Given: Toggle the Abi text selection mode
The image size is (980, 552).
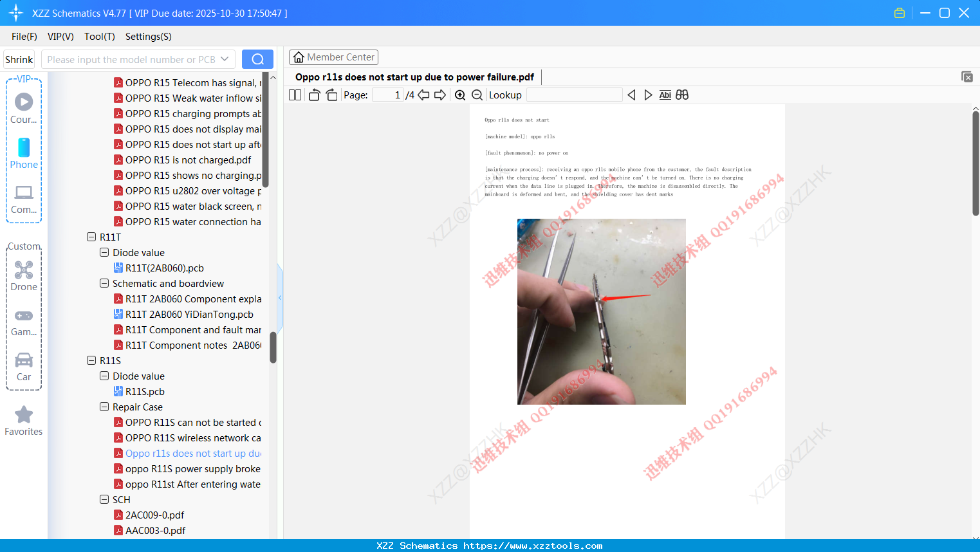Looking at the screenshot, I should [665, 95].
